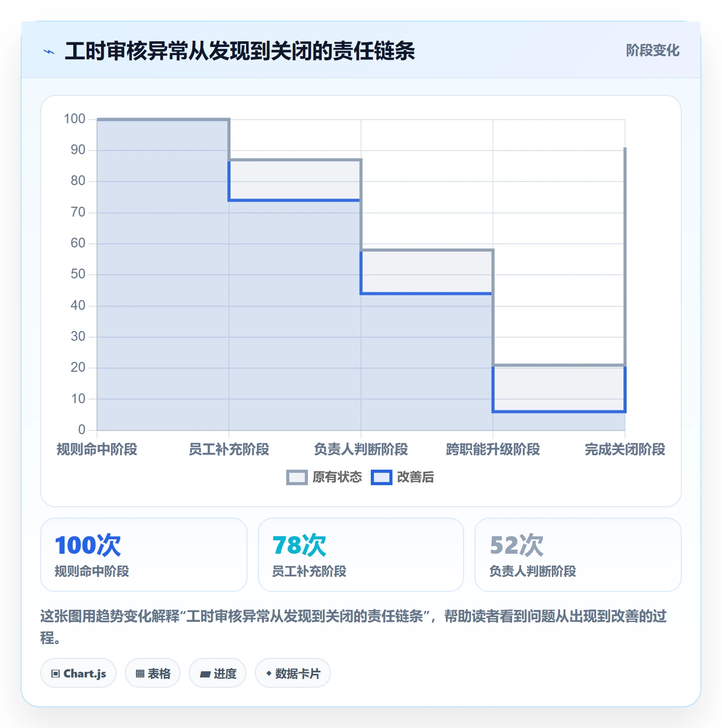Click the 原有状态 legend label
Viewport: 722px width, 728px height.
click(x=337, y=477)
